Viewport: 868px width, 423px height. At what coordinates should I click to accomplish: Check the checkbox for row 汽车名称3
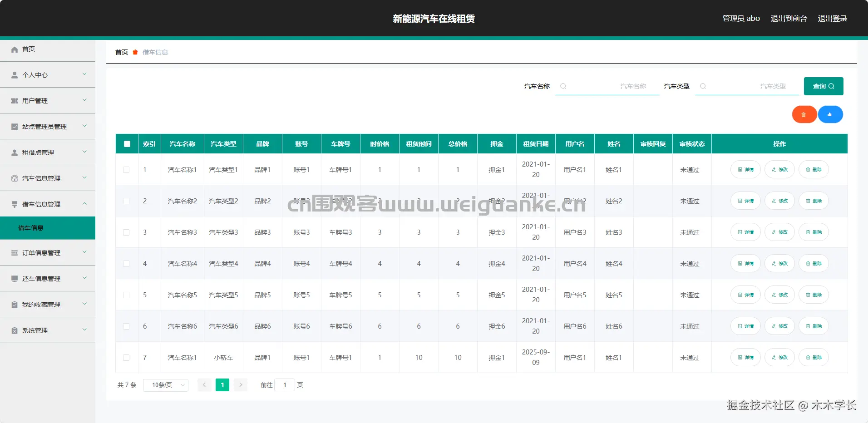(126, 232)
